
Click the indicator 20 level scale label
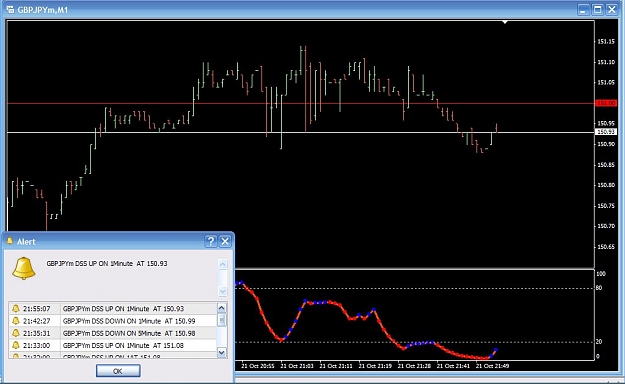[599, 342]
